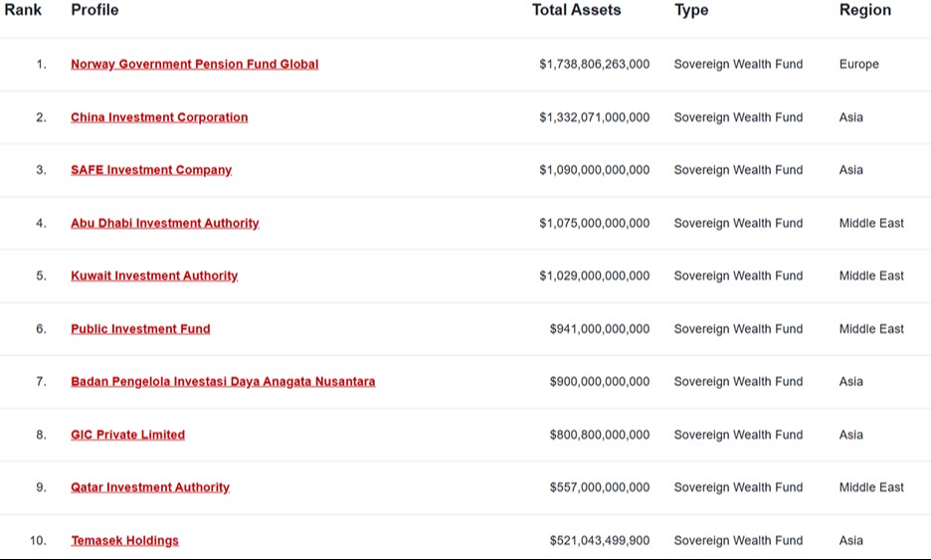Select the Kuwait Investment Authority link
The image size is (931, 560).
point(154,276)
